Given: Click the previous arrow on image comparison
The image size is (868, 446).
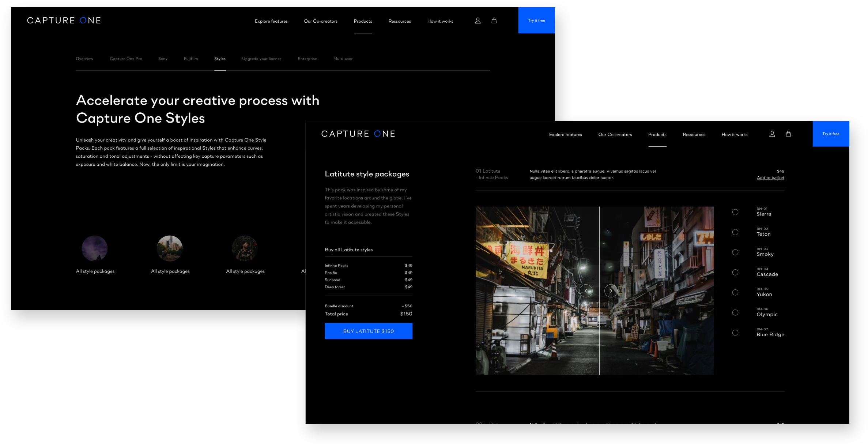Looking at the screenshot, I should click(586, 291).
